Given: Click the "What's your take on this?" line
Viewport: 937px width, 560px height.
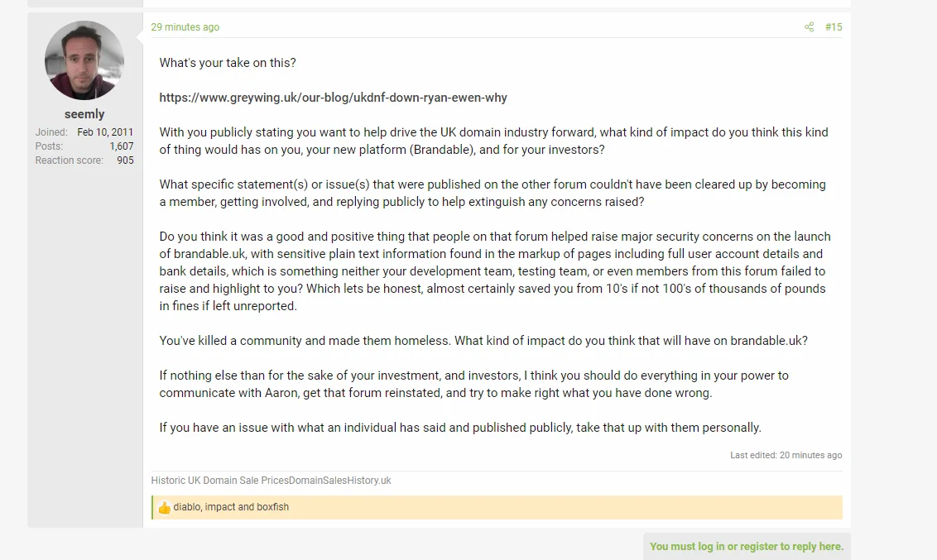Looking at the screenshot, I should click(x=228, y=63).
